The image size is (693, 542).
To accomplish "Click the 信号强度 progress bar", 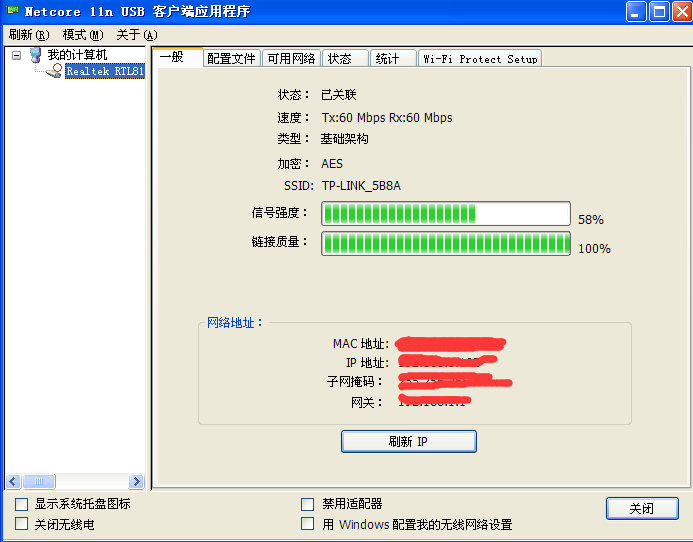I will pyautogui.click(x=446, y=214).
